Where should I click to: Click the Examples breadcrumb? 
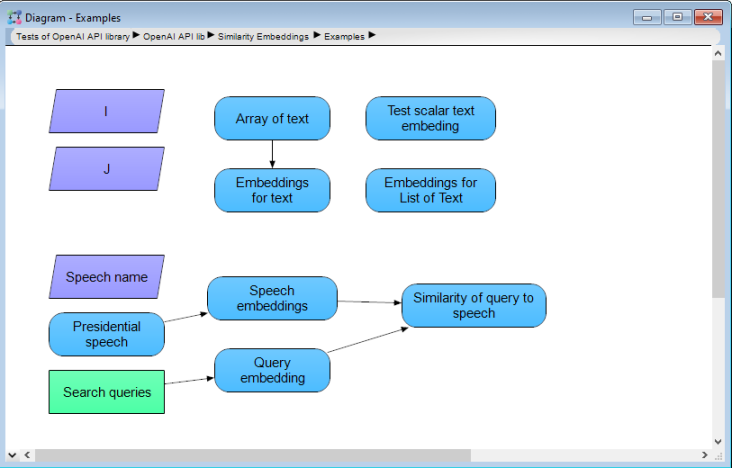click(344, 36)
